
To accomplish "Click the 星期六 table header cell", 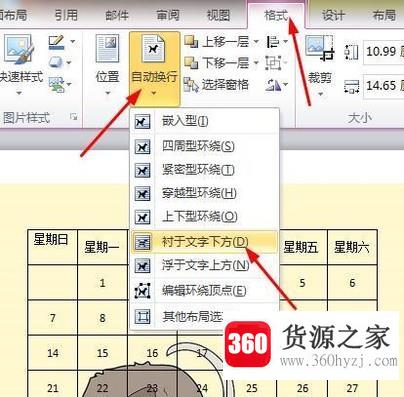I will [x=352, y=247].
